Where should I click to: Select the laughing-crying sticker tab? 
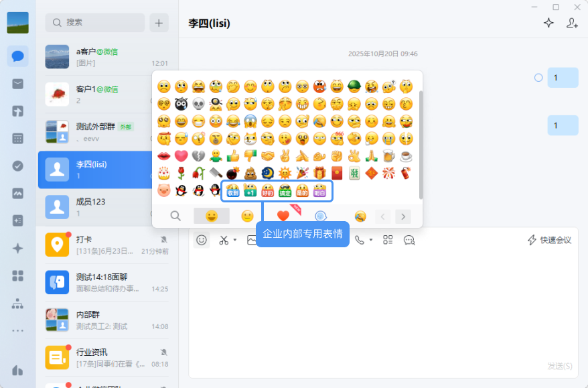pyautogui.click(x=360, y=216)
